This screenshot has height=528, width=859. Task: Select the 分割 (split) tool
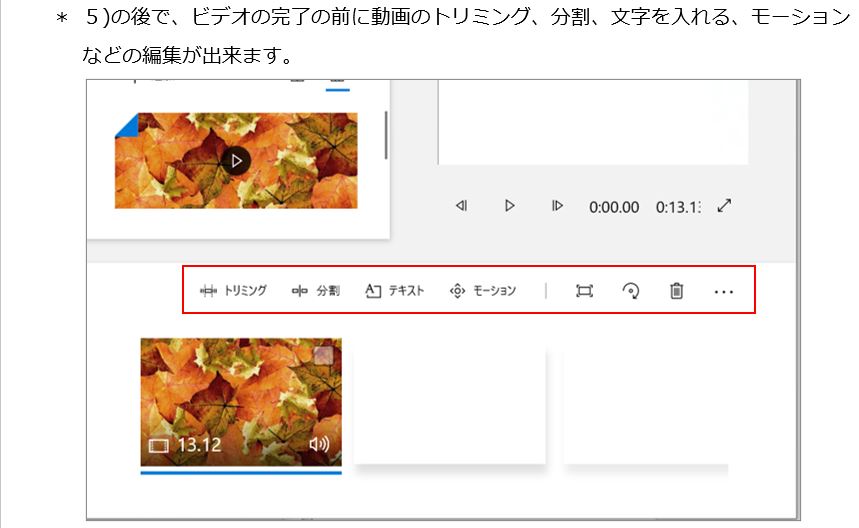click(x=316, y=290)
